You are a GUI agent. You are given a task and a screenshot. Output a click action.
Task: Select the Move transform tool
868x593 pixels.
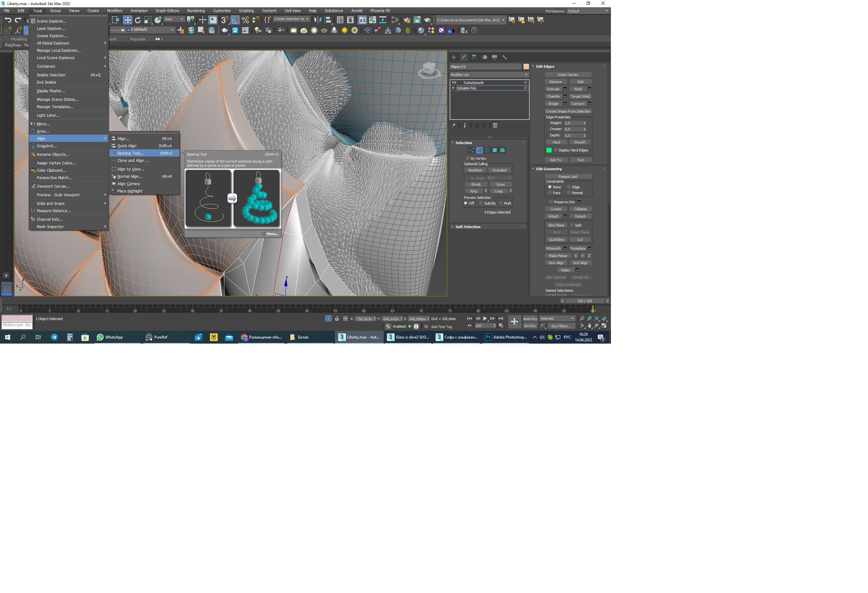pyautogui.click(x=127, y=20)
